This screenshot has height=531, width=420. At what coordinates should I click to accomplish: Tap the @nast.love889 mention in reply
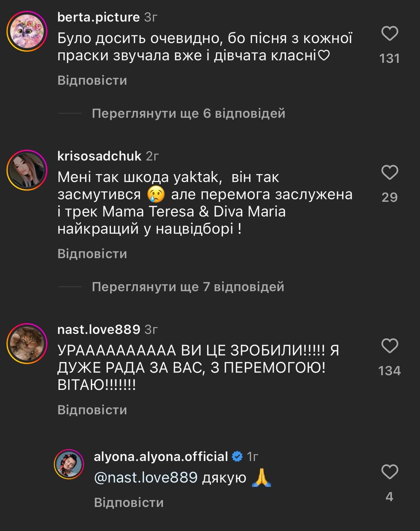146,477
